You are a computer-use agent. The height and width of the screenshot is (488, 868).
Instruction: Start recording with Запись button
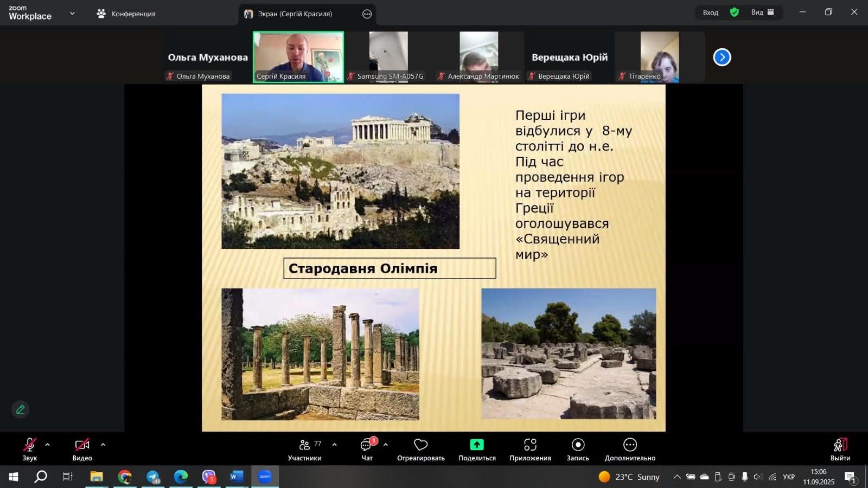click(578, 450)
